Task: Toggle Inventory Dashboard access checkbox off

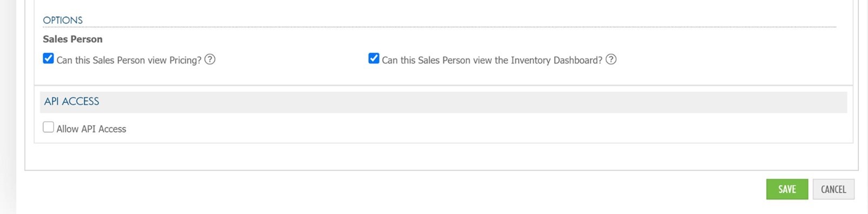Action: click(x=373, y=58)
